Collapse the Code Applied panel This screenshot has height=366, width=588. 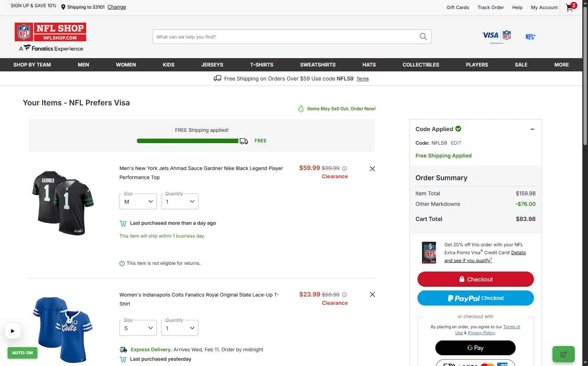click(532, 129)
